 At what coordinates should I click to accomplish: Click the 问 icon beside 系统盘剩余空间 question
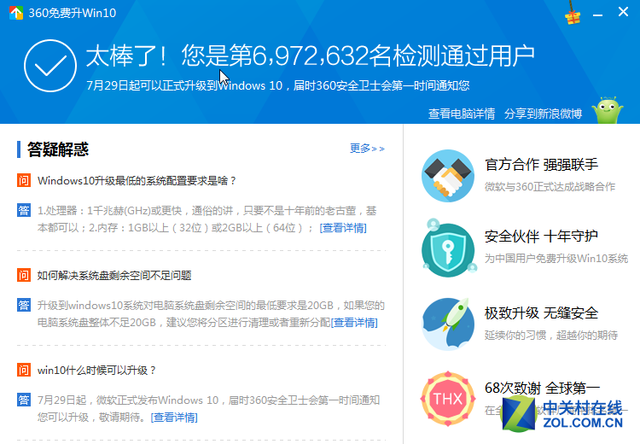[24, 275]
